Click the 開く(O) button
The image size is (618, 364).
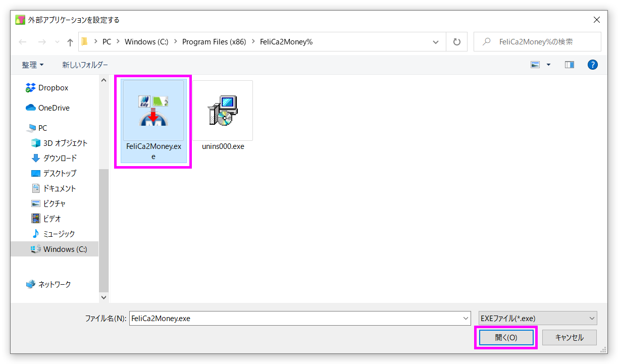pos(506,337)
